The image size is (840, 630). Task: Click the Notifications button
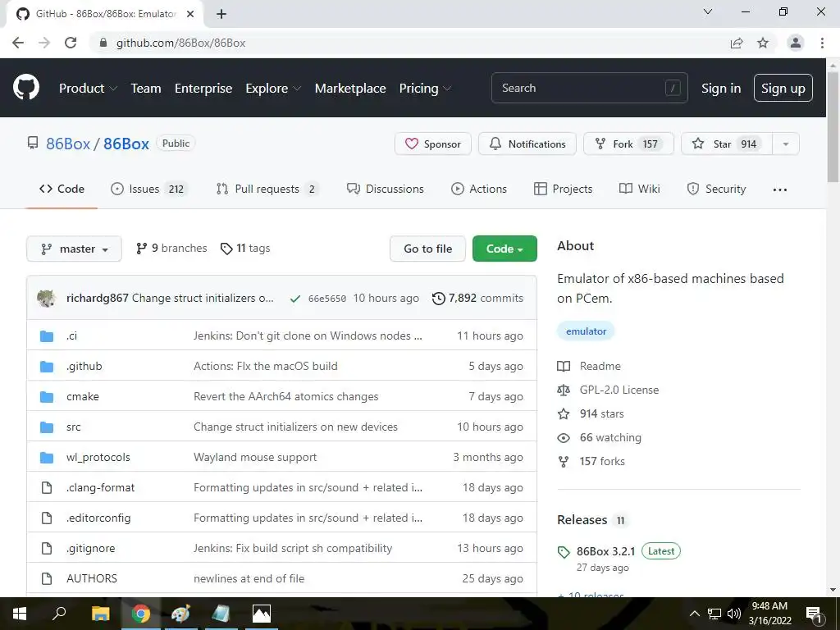(527, 144)
